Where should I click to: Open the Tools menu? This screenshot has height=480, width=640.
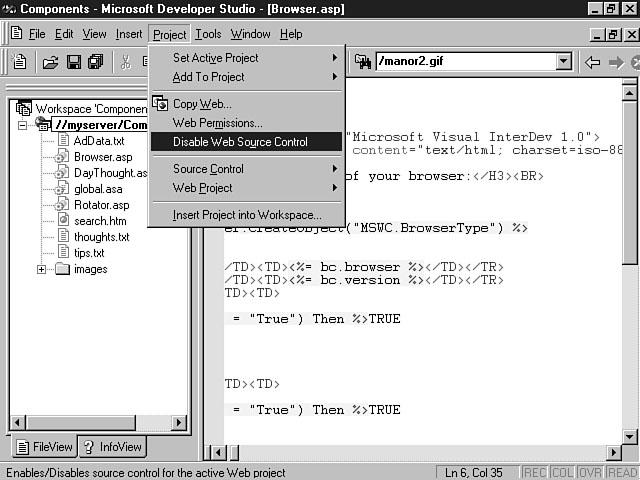(208, 34)
